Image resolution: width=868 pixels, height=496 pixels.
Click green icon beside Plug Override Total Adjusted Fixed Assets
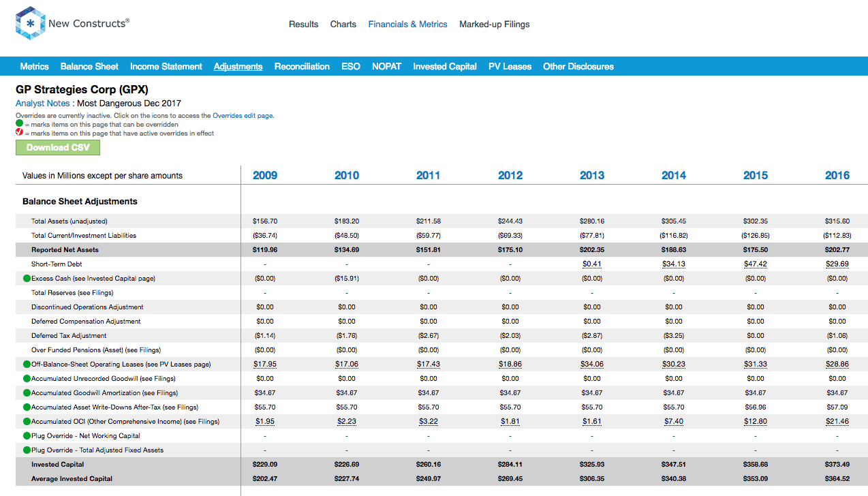coord(27,450)
